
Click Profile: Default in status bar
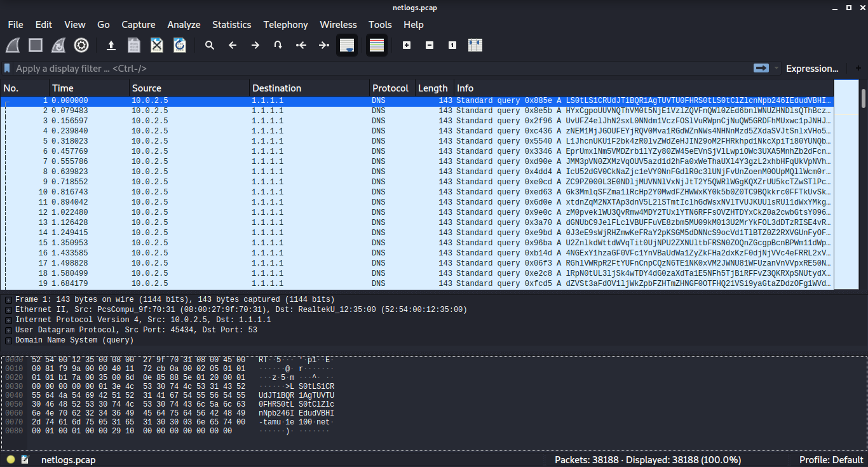click(831, 459)
